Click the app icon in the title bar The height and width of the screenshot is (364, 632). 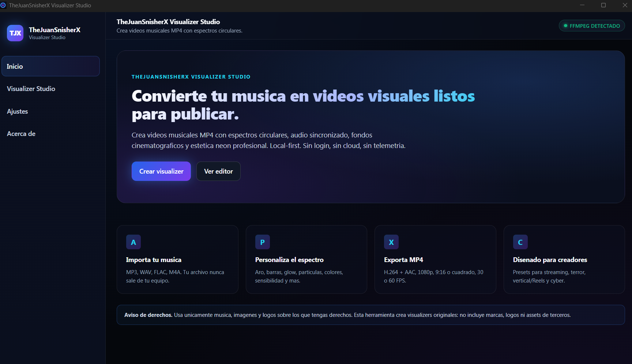[3, 5]
